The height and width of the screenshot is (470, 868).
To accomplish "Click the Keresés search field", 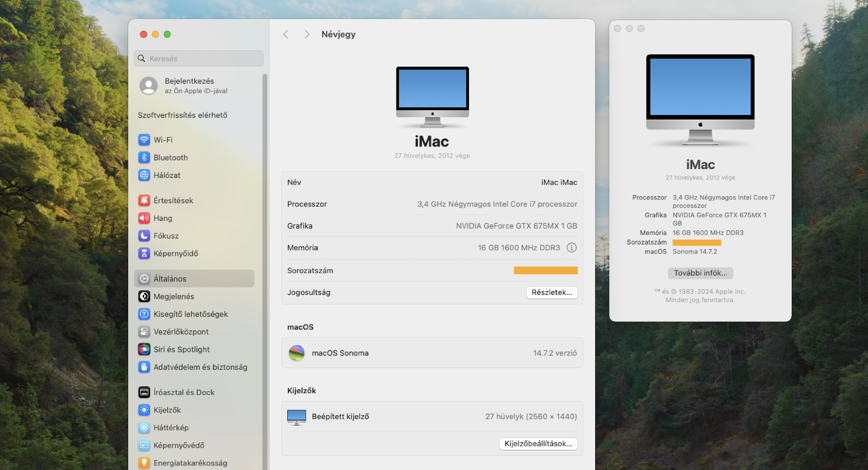I will click(198, 58).
